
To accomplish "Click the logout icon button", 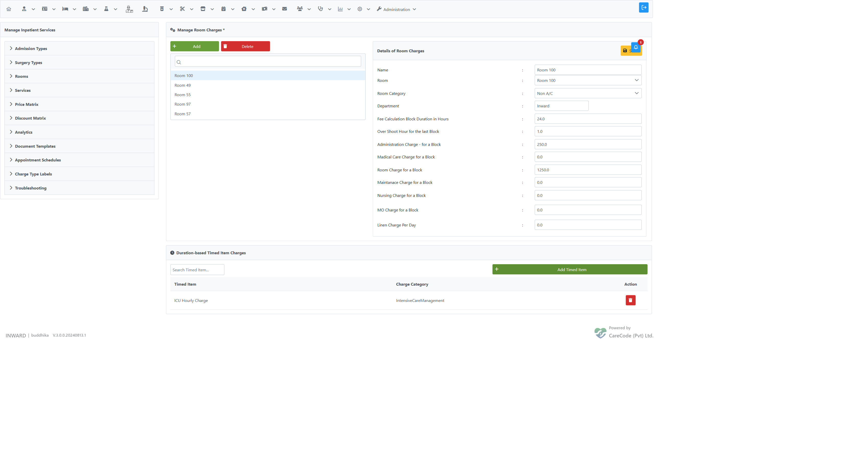I will pyautogui.click(x=644, y=7).
